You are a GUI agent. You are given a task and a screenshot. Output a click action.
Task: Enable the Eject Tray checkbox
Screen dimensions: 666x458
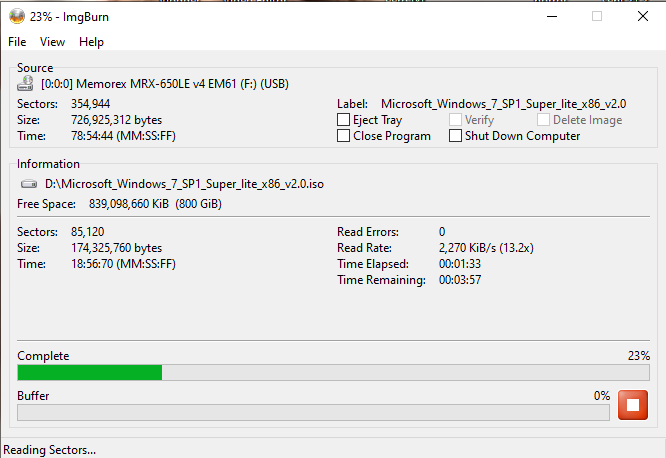pyautogui.click(x=344, y=120)
